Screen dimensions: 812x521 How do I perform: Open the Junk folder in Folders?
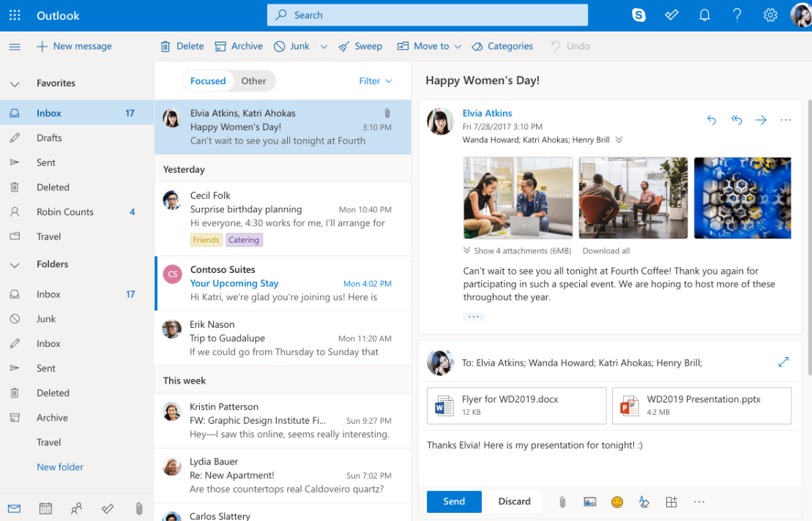[77, 319]
